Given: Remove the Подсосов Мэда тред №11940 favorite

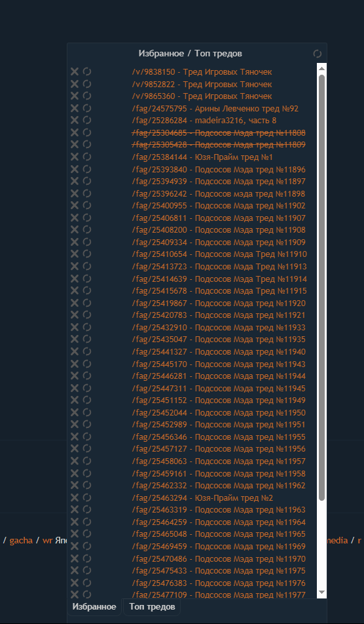Looking at the screenshot, I should pos(75,351).
